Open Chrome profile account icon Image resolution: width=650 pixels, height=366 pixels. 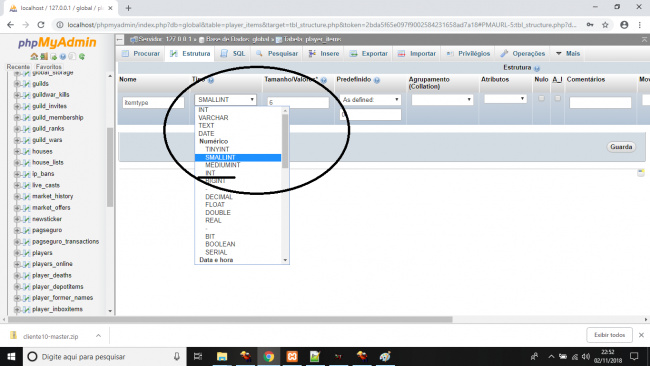[624, 25]
